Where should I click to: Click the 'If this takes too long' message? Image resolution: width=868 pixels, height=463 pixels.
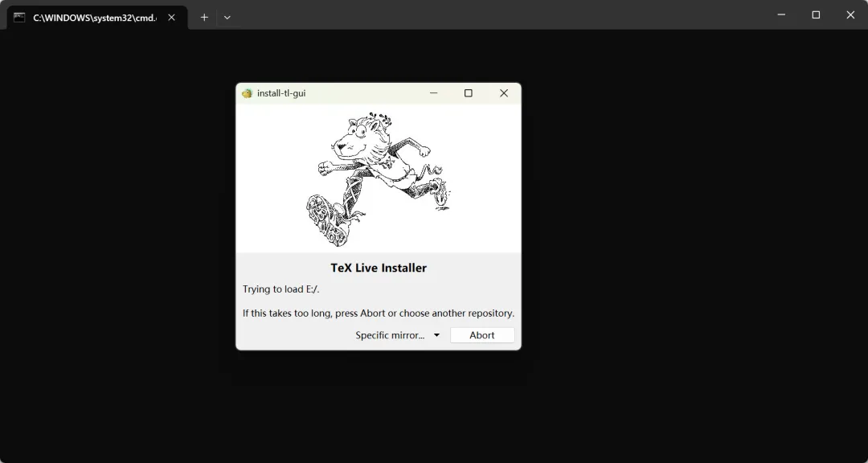(379, 313)
